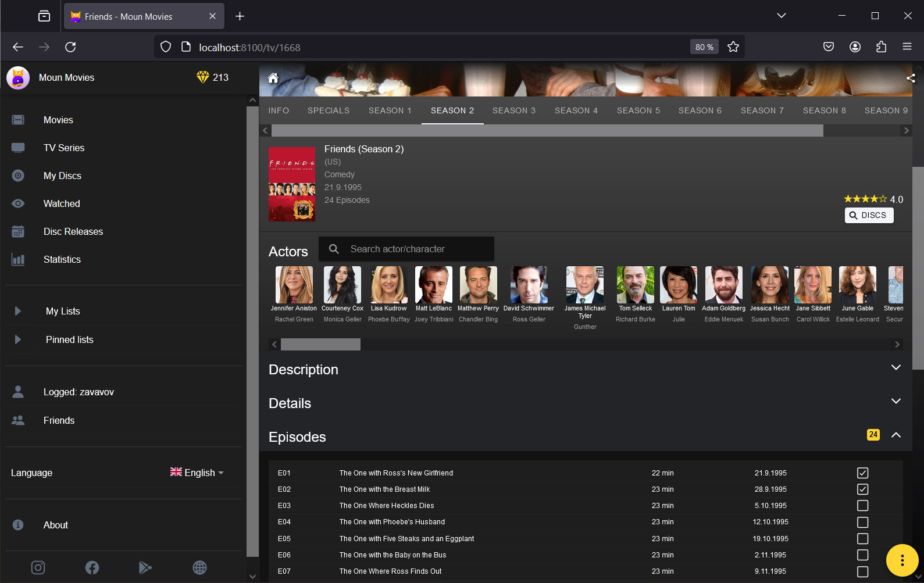The height and width of the screenshot is (583, 924).
Task: Expand the Description section
Action: 896,368
